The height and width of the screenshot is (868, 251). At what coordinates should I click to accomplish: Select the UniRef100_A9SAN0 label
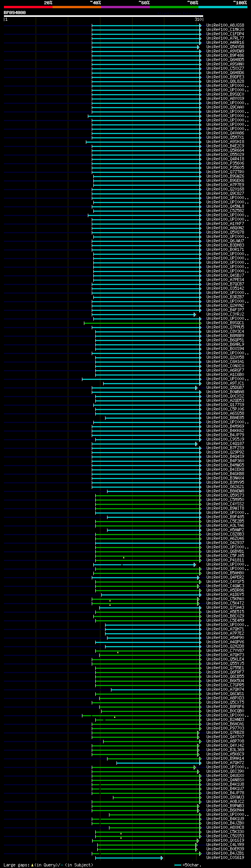tap(225, 64)
